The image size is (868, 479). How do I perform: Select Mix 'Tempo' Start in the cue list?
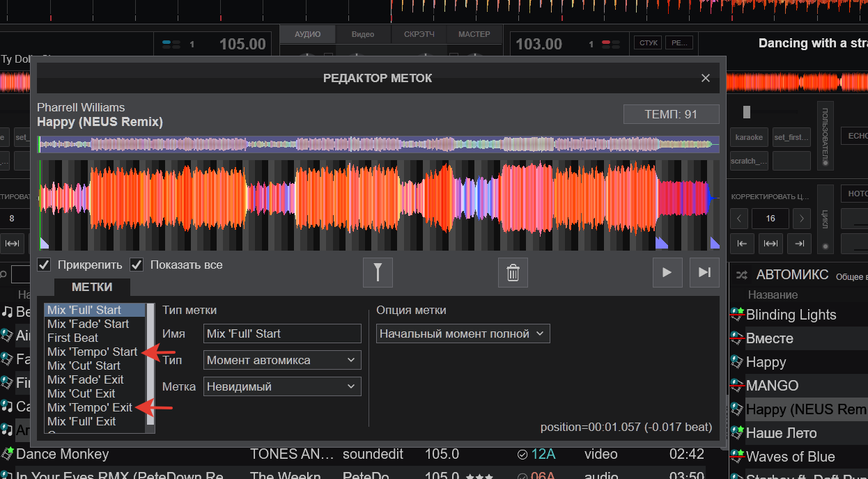click(95, 352)
